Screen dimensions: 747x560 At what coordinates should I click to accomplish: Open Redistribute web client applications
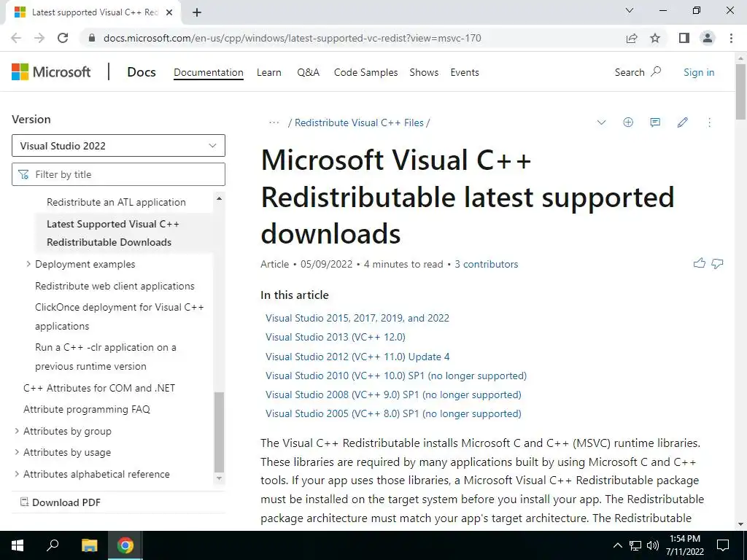[x=115, y=286]
